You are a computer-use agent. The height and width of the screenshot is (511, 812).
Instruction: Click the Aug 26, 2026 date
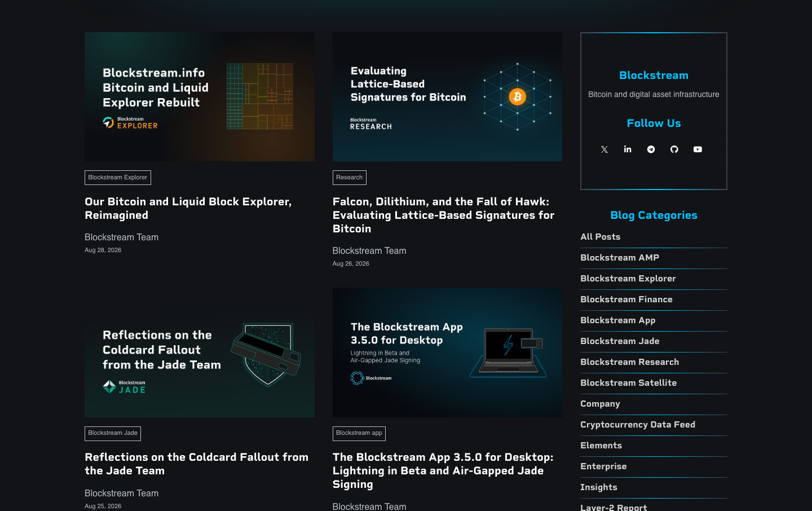click(x=351, y=264)
